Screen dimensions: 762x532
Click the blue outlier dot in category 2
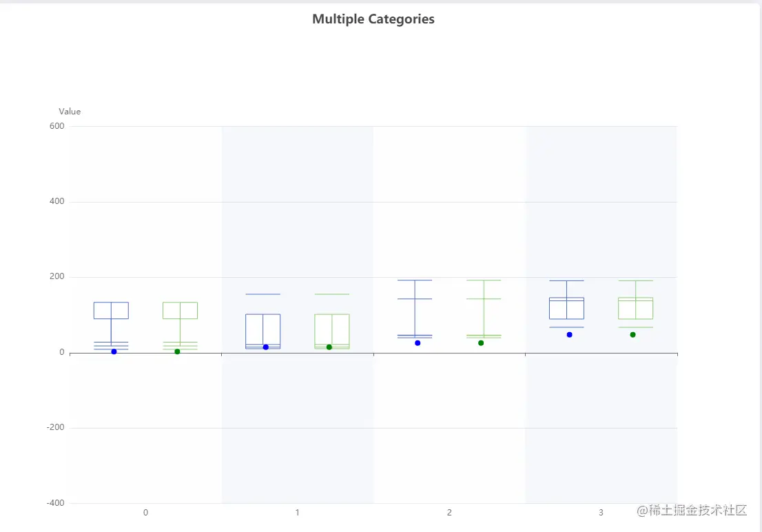tap(418, 342)
